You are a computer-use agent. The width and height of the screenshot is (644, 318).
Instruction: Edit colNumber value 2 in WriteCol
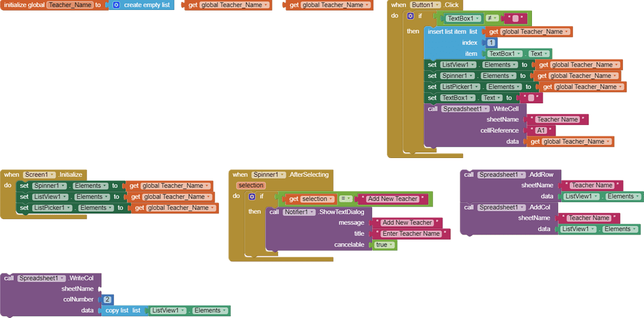[107, 299]
